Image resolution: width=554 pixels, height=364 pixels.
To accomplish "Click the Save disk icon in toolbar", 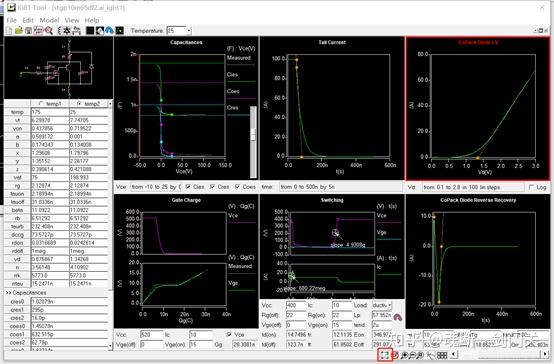I will (29, 31).
